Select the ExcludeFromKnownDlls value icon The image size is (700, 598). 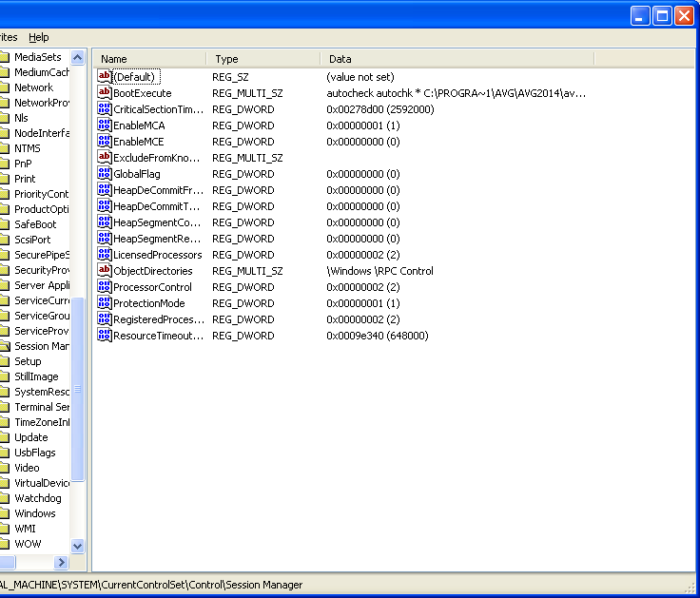click(x=105, y=158)
